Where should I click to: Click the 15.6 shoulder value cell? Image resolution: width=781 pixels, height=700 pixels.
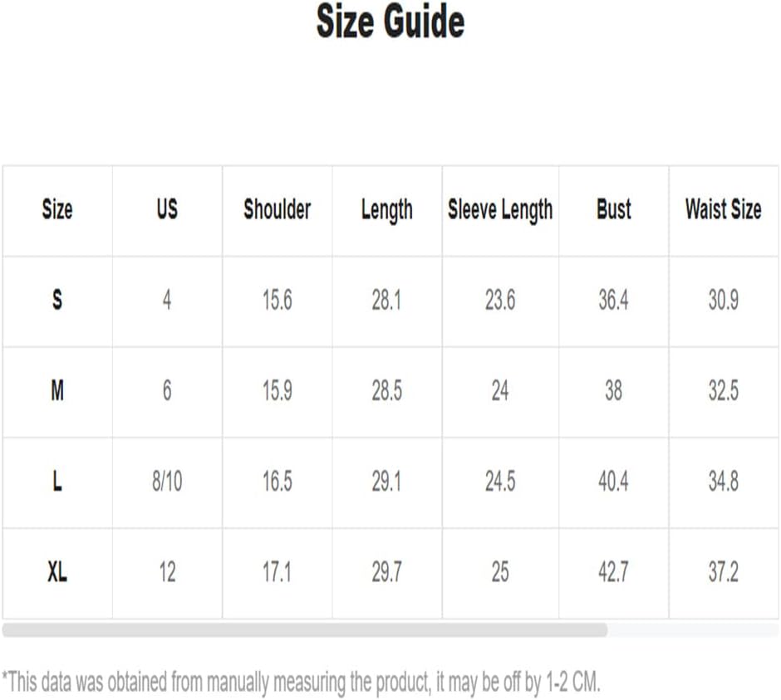point(277,300)
